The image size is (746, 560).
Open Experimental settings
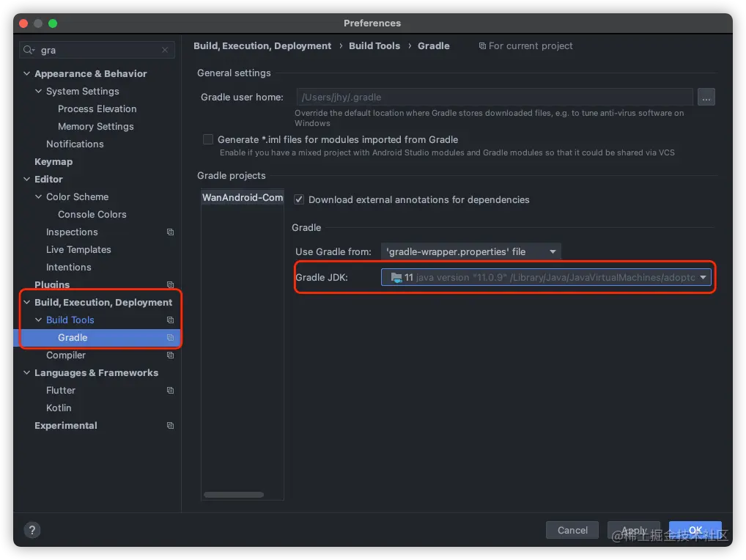pos(66,425)
